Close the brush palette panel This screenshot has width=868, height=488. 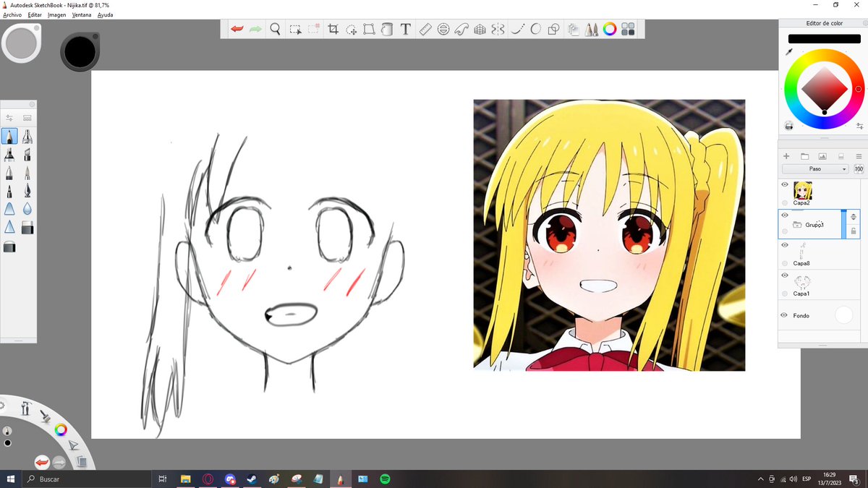[x=32, y=104]
